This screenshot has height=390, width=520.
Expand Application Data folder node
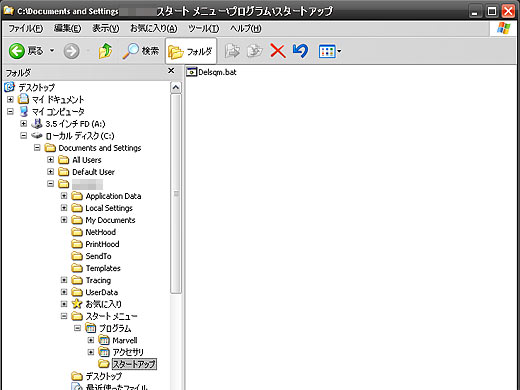tap(64, 196)
